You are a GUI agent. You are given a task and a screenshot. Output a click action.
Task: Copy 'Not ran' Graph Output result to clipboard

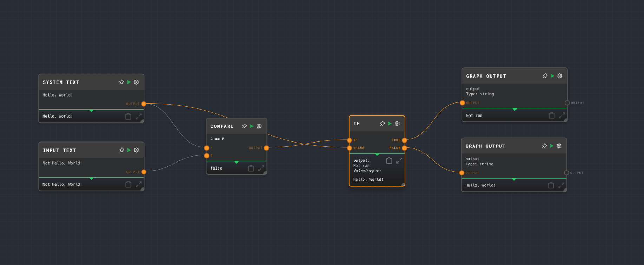[x=552, y=115]
